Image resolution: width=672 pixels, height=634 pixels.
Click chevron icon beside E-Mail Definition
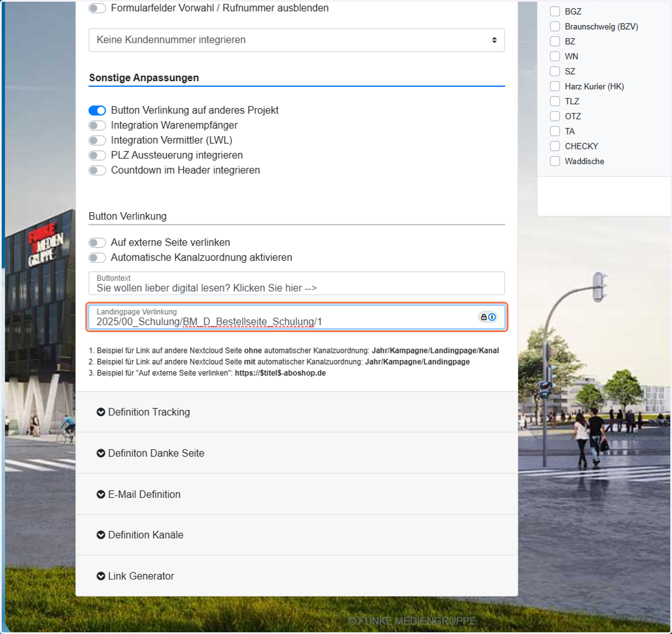click(x=101, y=495)
